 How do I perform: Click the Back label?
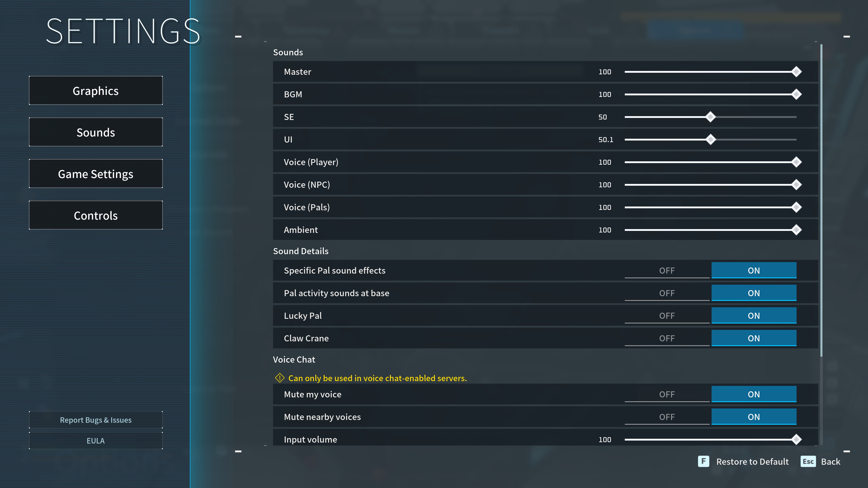tap(831, 461)
